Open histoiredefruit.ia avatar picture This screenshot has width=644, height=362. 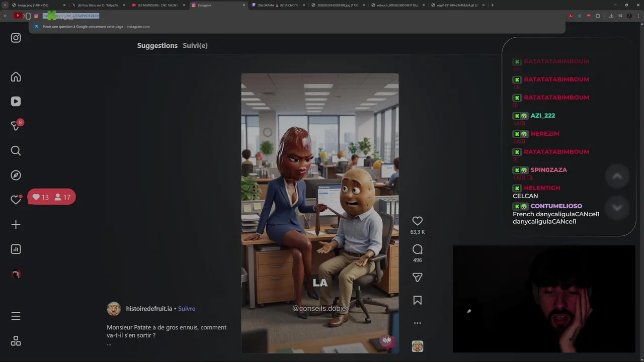114,309
